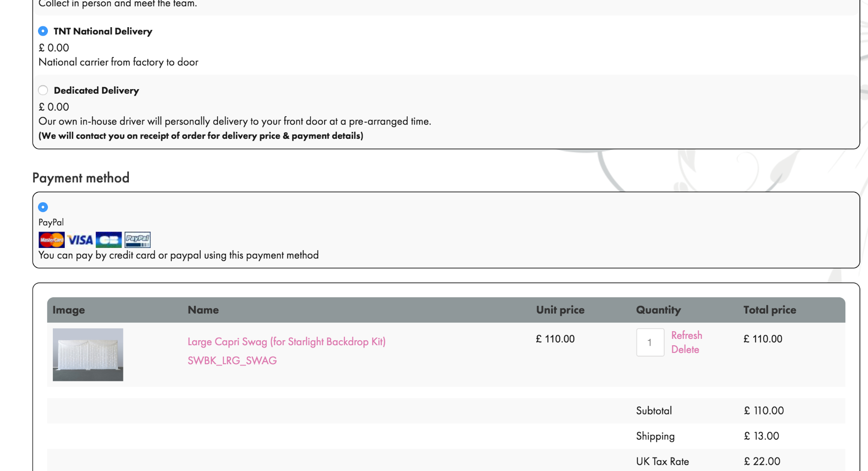The image size is (868, 471).
Task: Click the SWBK_LRG_SWAG product code link
Action: point(232,361)
